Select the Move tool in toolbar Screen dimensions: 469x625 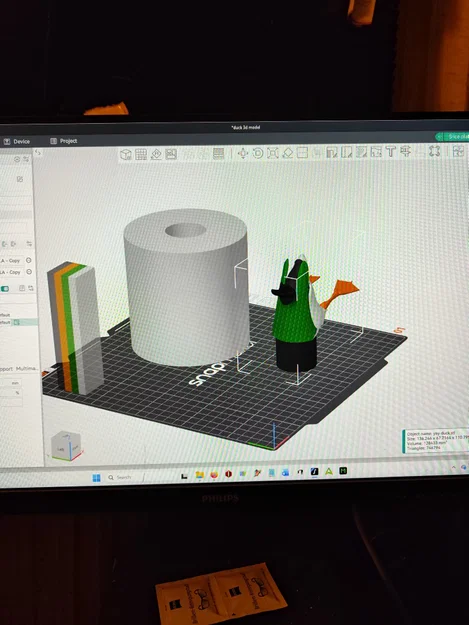click(x=243, y=153)
